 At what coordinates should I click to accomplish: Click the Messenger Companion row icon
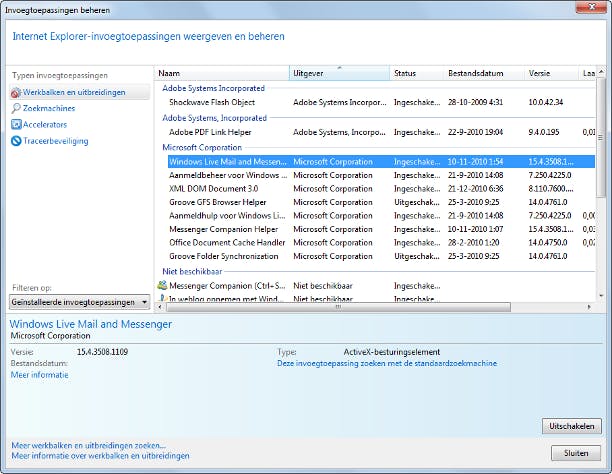(x=162, y=285)
